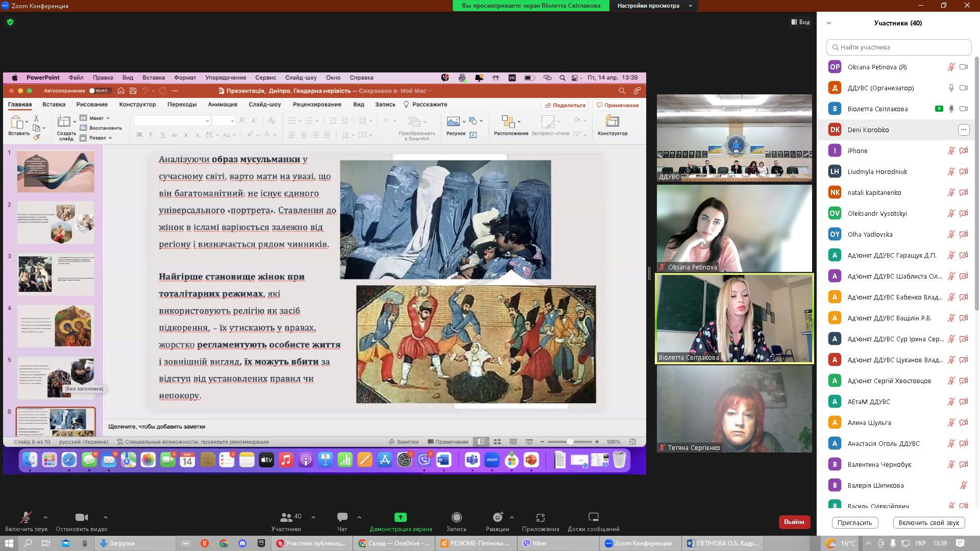The width and height of the screenshot is (980, 551).
Task: Click the Найти участника search field
Action: click(899, 47)
